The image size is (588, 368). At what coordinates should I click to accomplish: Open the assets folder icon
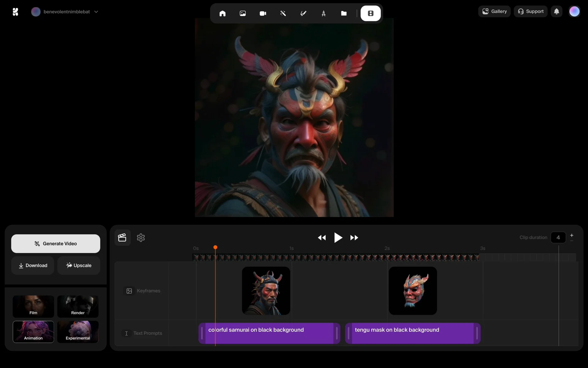point(344,13)
